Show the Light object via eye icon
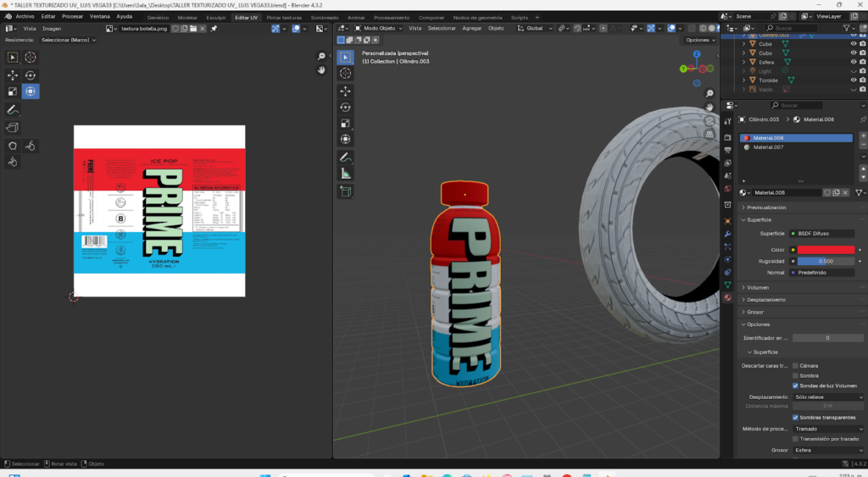 click(x=853, y=71)
